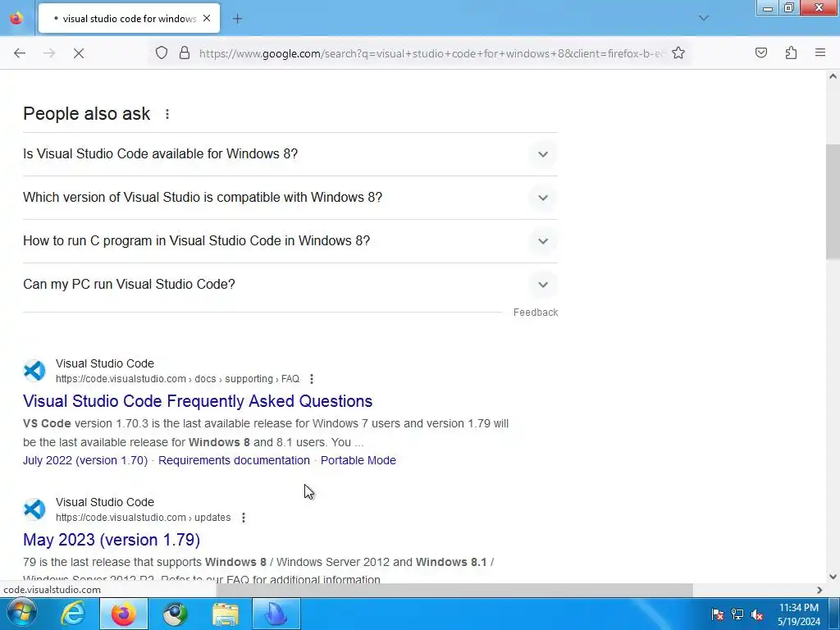Viewport: 840px width, 630px height.
Task: Open a new tab with plus button
Action: coord(237,19)
